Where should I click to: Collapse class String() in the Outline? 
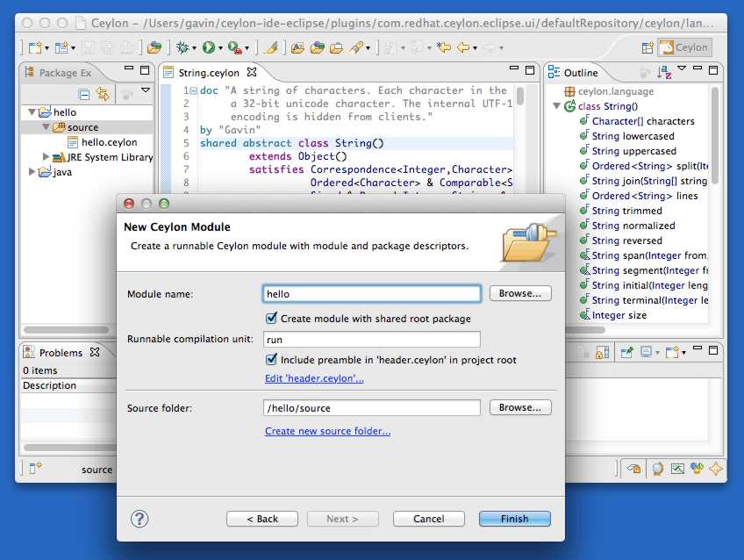pos(557,106)
